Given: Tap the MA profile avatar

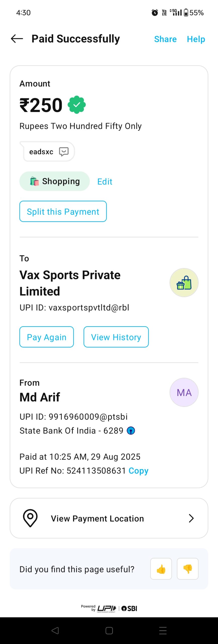Looking at the screenshot, I should (x=184, y=392).
